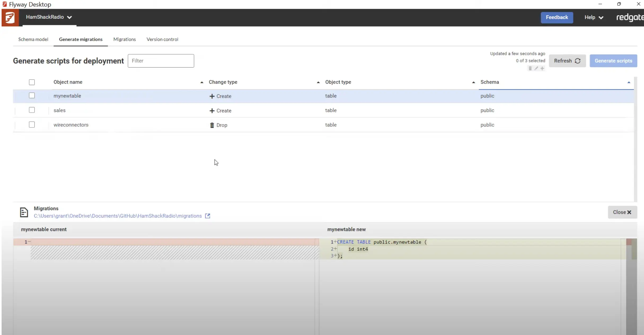Toggle the checkbox for sales table row

point(32,111)
